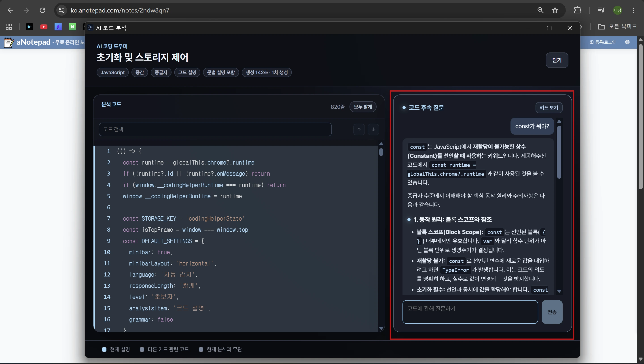Open the site info icon in address bar
Image resolution: width=644 pixels, height=364 pixels.
(x=61, y=10)
